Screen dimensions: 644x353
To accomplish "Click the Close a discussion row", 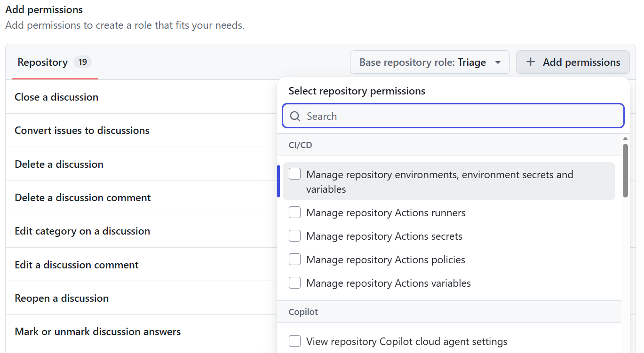I will [141, 97].
